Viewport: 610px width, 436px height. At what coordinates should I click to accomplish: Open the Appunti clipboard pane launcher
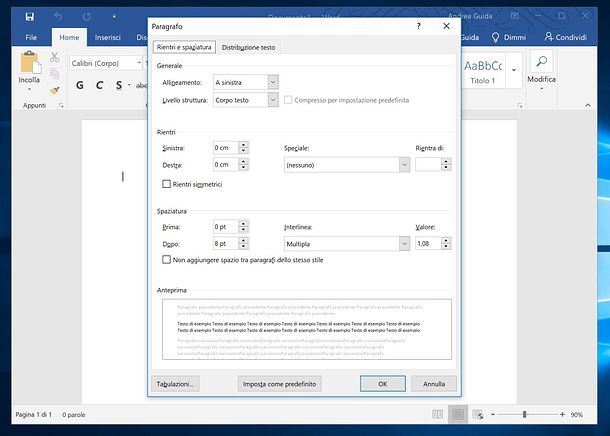coord(61,105)
